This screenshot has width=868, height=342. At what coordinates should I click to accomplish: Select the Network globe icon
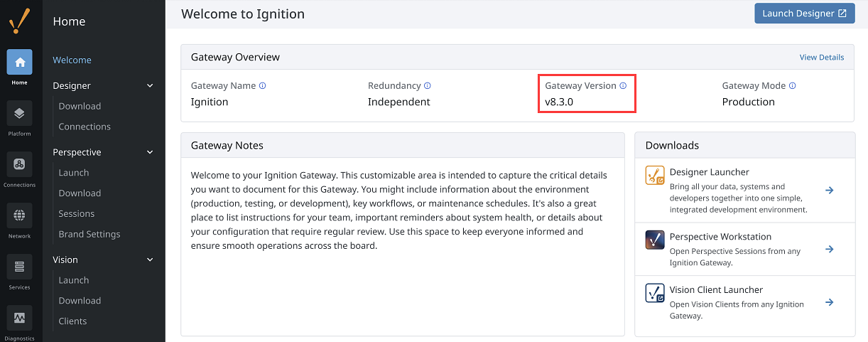click(x=19, y=215)
